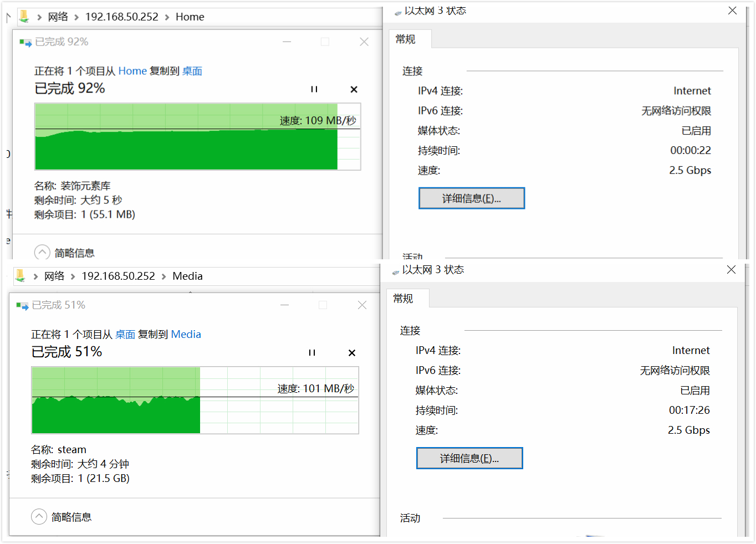Collapse 简略信息 in the 92% copy dialog
The height and width of the screenshot is (544, 756).
[42, 252]
